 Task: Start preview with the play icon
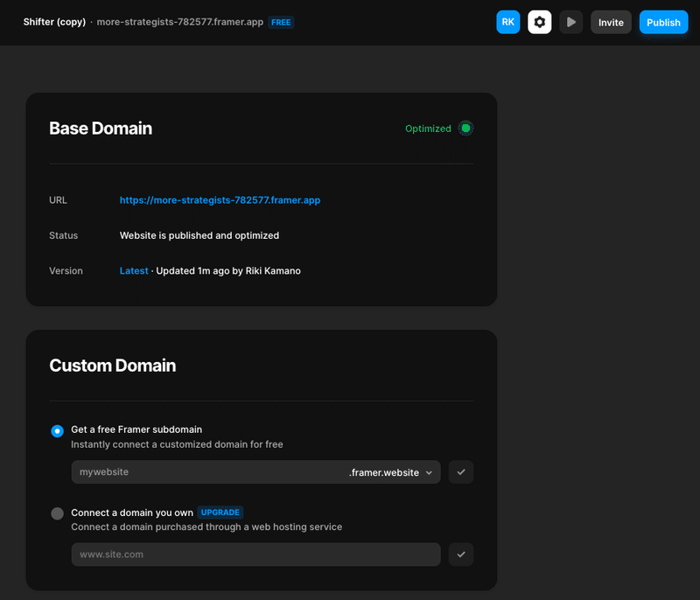tap(571, 22)
